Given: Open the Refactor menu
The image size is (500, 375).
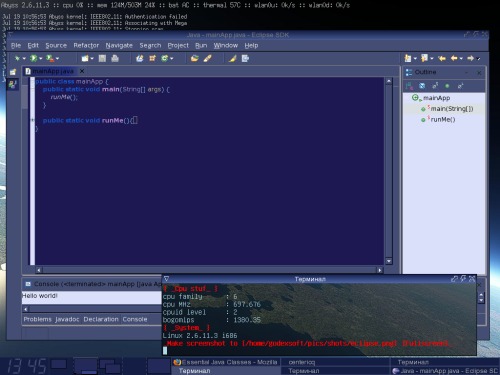Looking at the screenshot, I should (86, 46).
